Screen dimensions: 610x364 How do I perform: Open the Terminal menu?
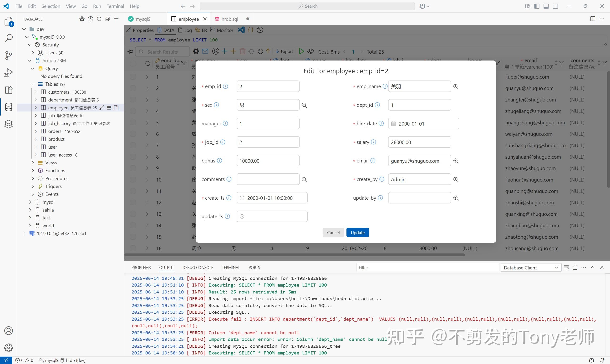tap(115, 6)
